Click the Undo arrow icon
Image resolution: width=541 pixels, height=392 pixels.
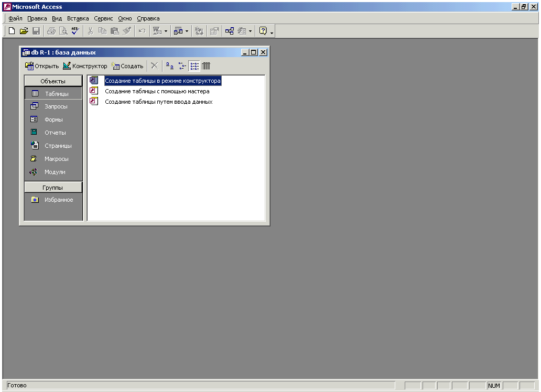click(x=142, y=31)
